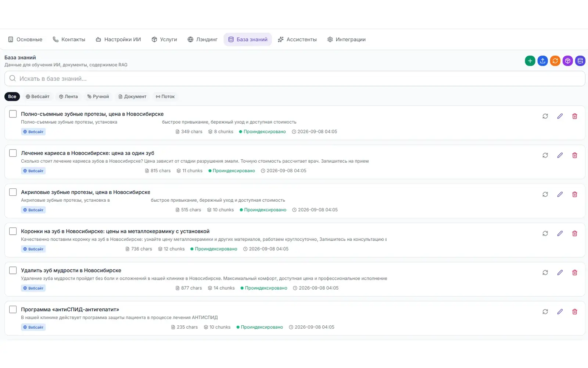This screenshot has height=368, width=588.
Task: Filter by Ручной source
Action: point(98,96)
